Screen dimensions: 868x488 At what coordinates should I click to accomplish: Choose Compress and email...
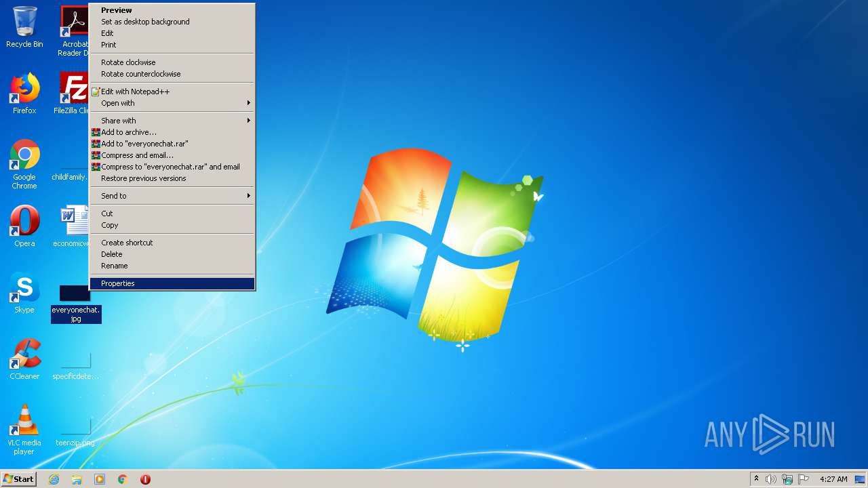point(172,155)
